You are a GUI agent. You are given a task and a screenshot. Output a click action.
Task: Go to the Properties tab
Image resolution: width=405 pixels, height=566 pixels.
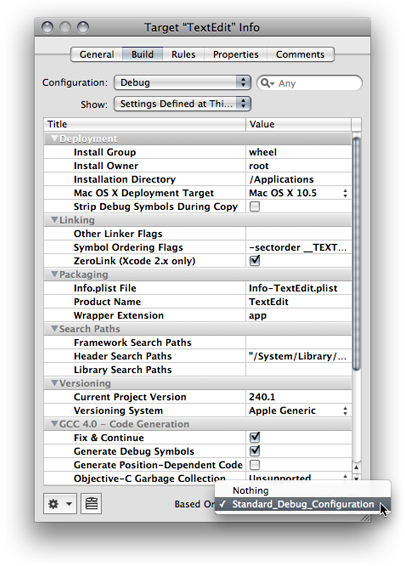[236, 55]
